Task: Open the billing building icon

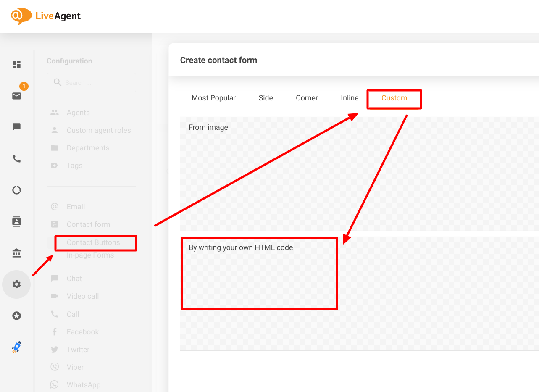Action: 16,253
